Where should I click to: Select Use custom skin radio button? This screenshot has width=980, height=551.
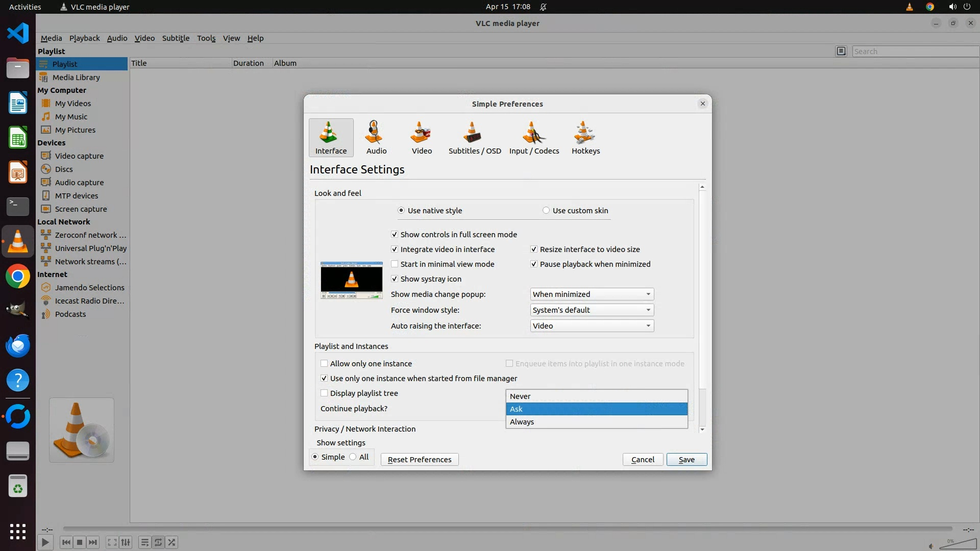546,211
